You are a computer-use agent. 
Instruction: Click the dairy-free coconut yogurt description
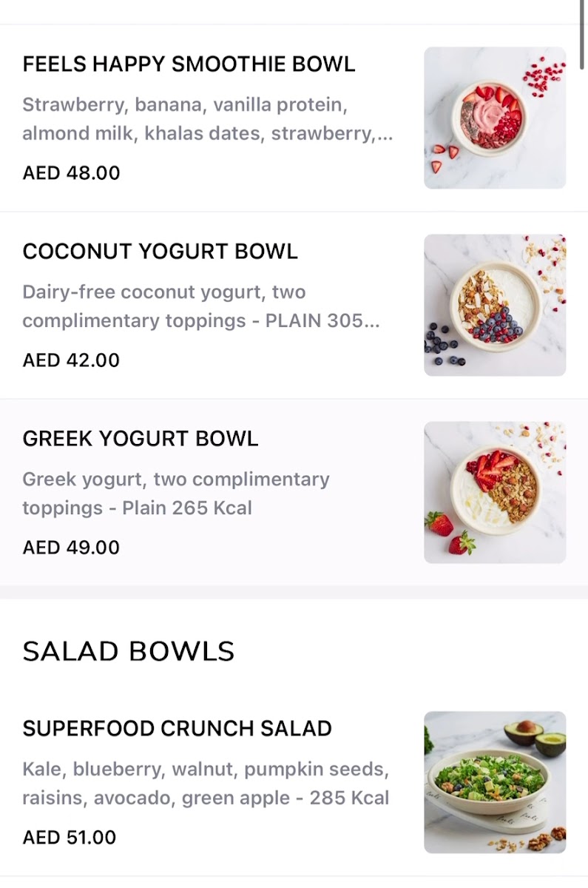(x=164, y=292)
